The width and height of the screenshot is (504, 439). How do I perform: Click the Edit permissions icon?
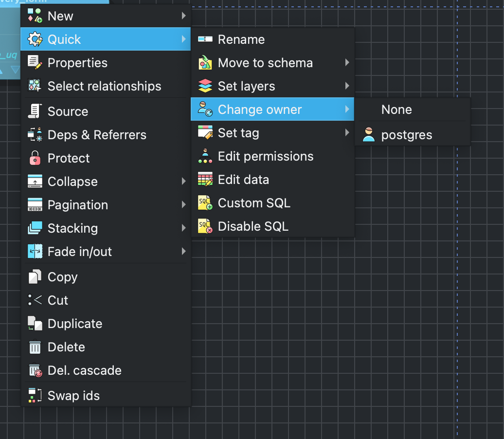tap(205, 156)
